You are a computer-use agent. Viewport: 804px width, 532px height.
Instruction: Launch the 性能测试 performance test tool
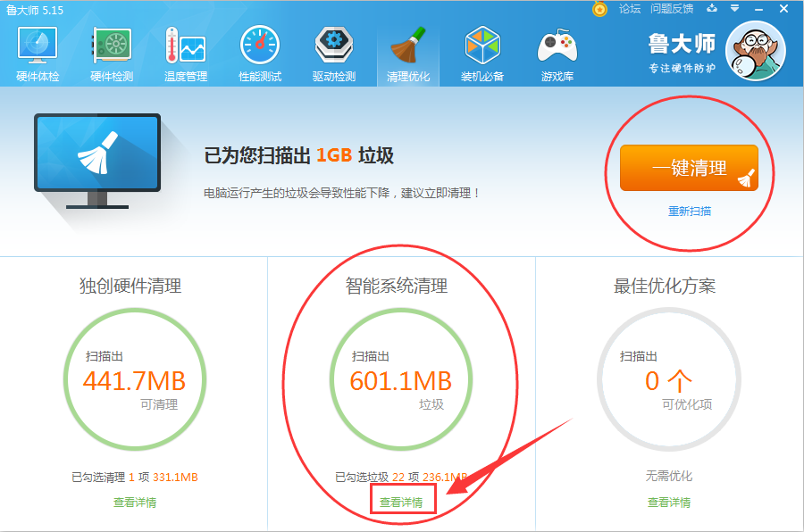point(258,54)
